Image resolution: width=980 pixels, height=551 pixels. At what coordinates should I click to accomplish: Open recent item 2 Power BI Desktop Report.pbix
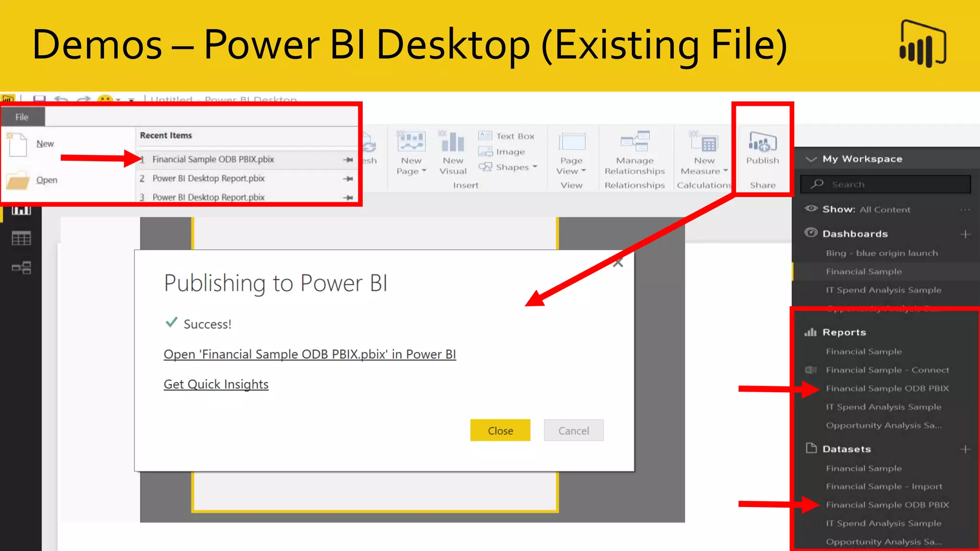208,178
